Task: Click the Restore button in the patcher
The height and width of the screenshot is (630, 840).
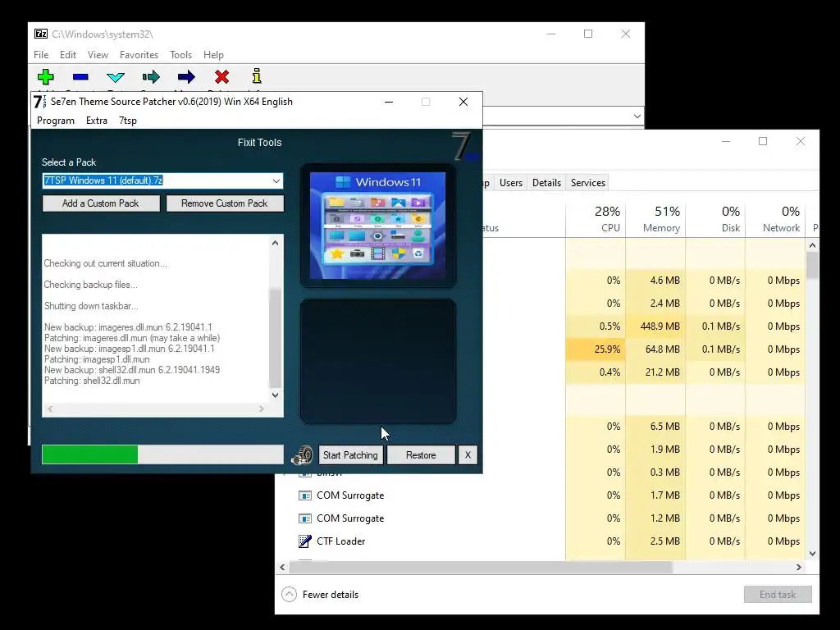Action: (x=421, y=455)
